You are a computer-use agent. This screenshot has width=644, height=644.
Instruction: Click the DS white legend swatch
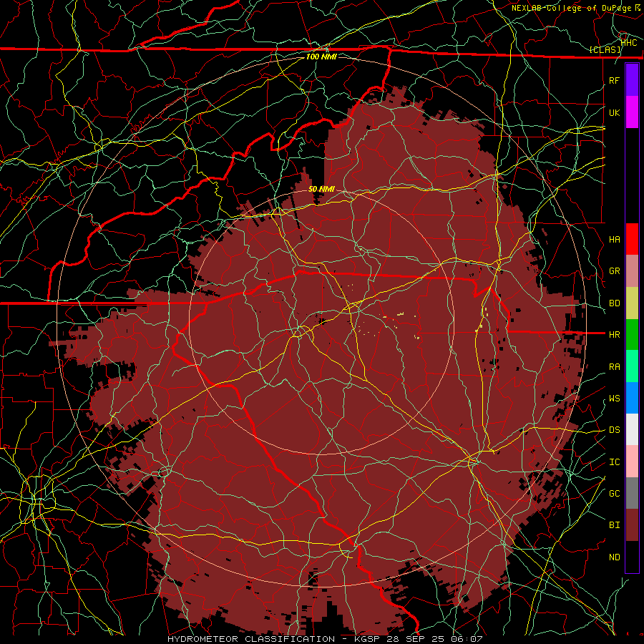[632, 429]
